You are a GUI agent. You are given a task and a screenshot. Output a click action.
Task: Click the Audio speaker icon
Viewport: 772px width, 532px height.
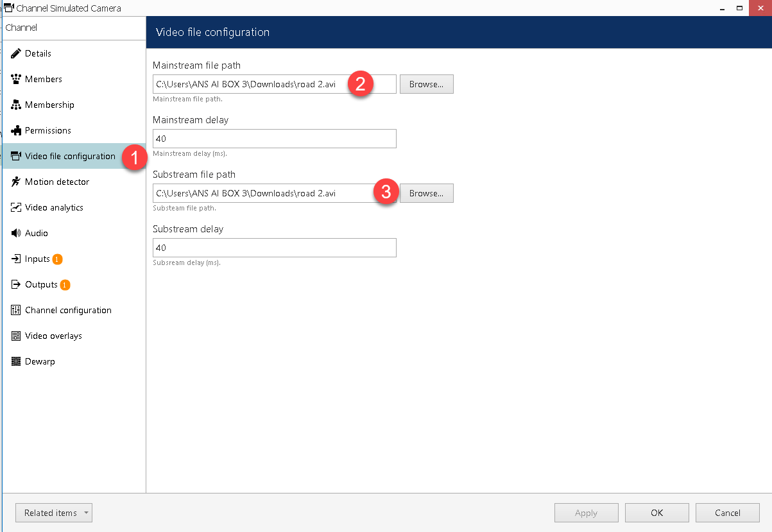pyautogui.click(x=16, y=233)
